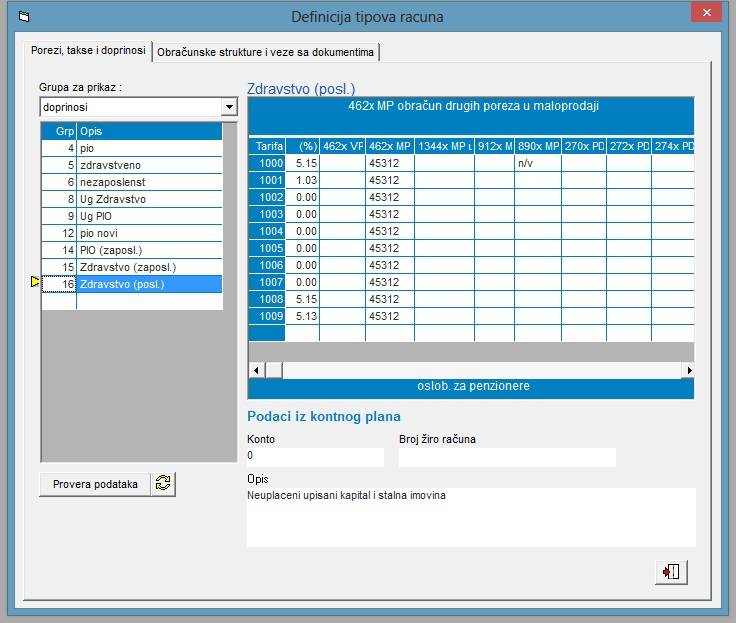The image size is (736, 623).
Task: Click the yellow row pointer arrow
Action: (35, 284)
